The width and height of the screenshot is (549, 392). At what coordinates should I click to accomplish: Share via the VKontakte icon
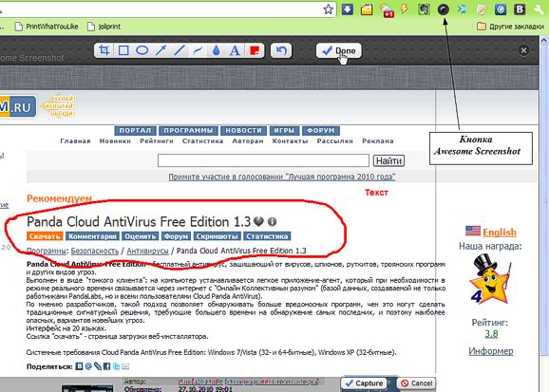point(80,366)
